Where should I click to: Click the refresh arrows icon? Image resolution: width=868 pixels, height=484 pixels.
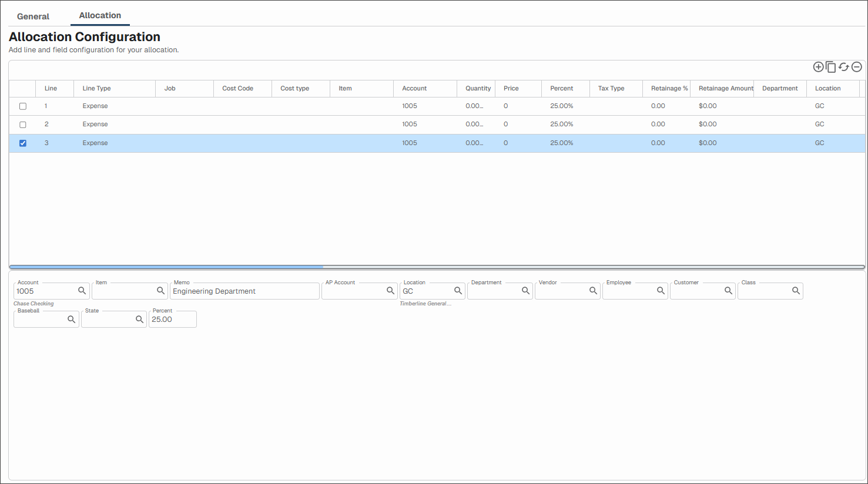click(x=844, y=67)
